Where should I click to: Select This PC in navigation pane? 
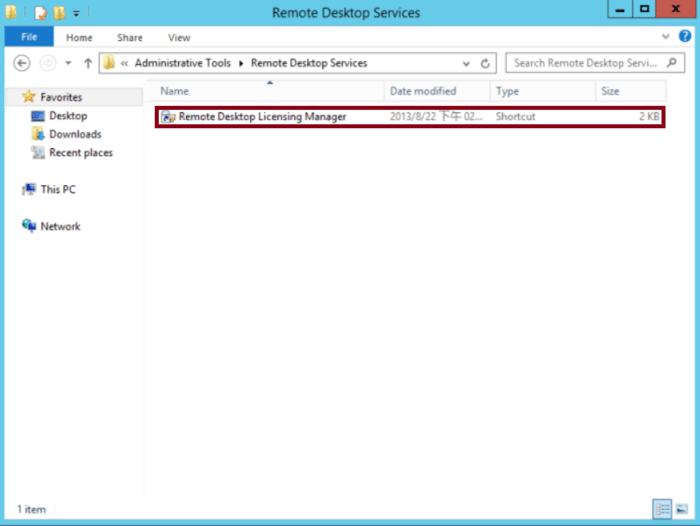[x=58, y=189]
